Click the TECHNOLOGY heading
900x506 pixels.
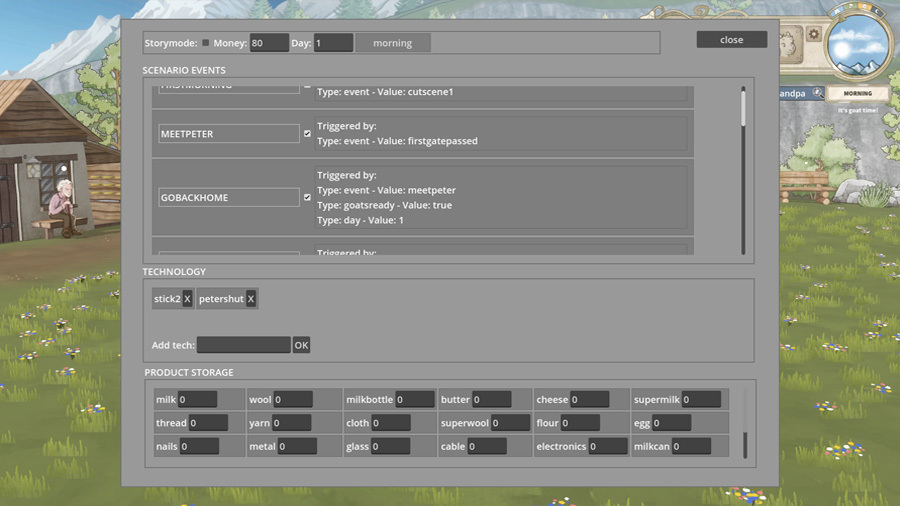pos(174,272)
